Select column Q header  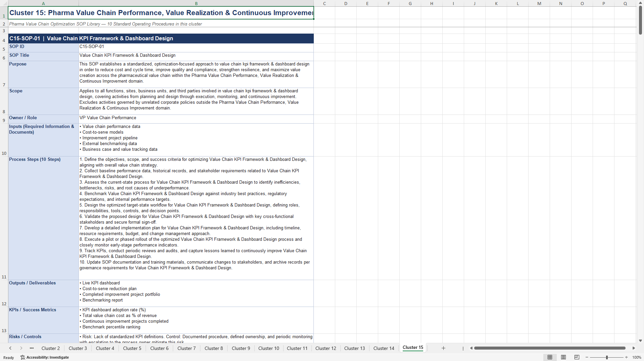click(625, 3)
